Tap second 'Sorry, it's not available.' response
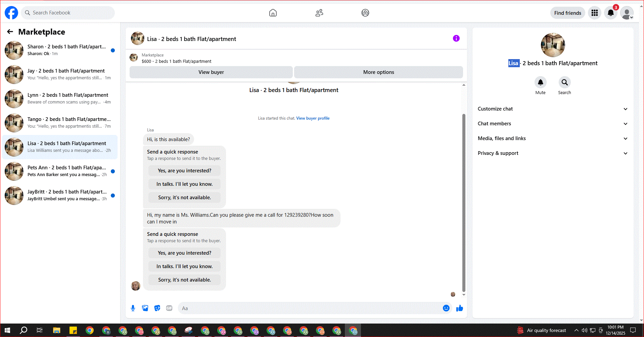Screen dimensions: 644x337 coord(185,280)
